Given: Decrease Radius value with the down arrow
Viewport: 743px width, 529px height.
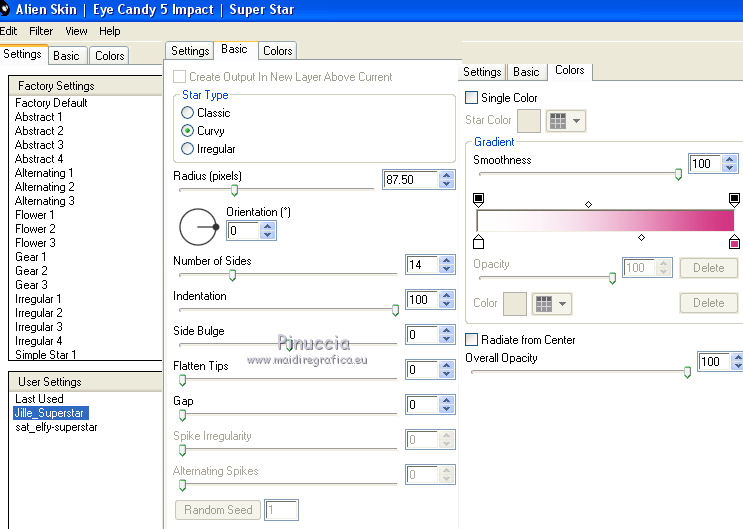Looking at the screenshot, I should pyautogui.click(x=446, y=184).
